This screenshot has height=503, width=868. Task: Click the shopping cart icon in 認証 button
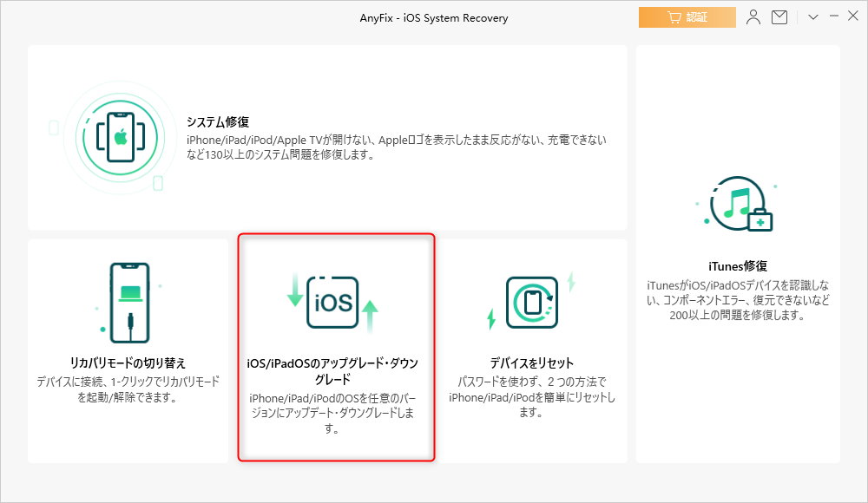tap(674, 17)
